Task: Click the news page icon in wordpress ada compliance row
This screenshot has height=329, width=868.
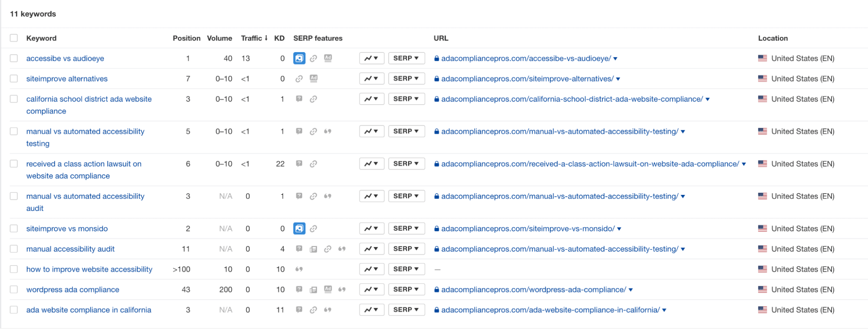Action: point(314,290)
